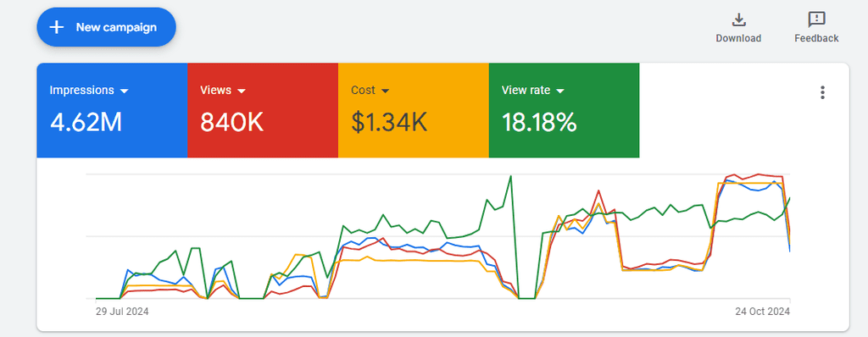Select the 18.18% view rate value
This screenshot has width=868, height=337.
[539, 122]
